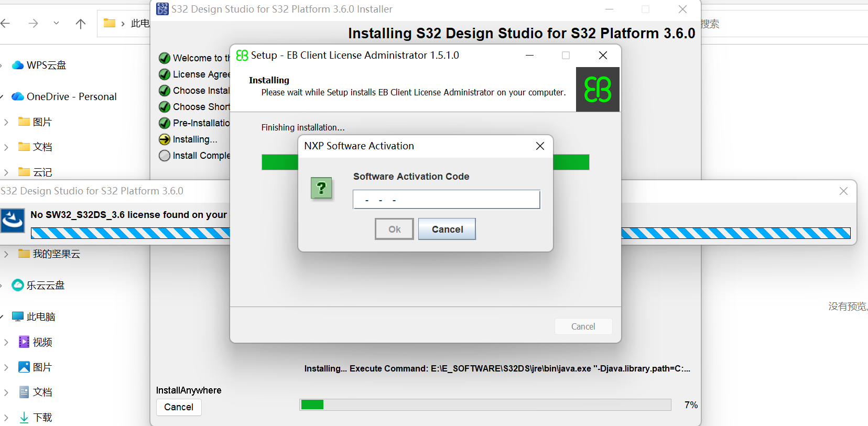Expand the 文档 folder under OneDrive
Viewport: 868px width, 426px height.
[6, 147]
